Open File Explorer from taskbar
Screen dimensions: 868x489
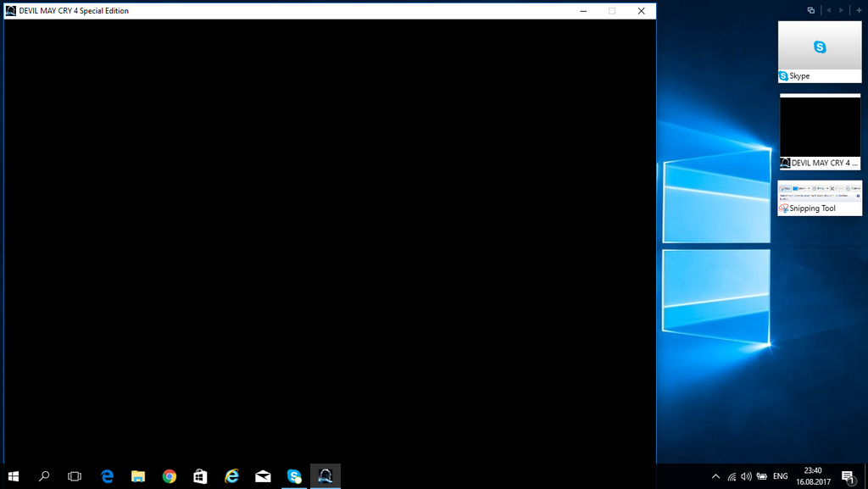tap(138, 476)
